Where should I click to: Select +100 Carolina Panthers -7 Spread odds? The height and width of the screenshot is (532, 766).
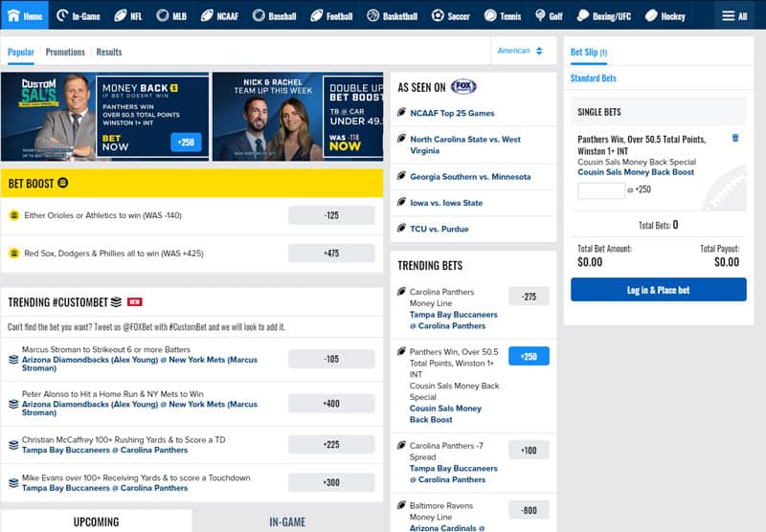pos(529,451)
